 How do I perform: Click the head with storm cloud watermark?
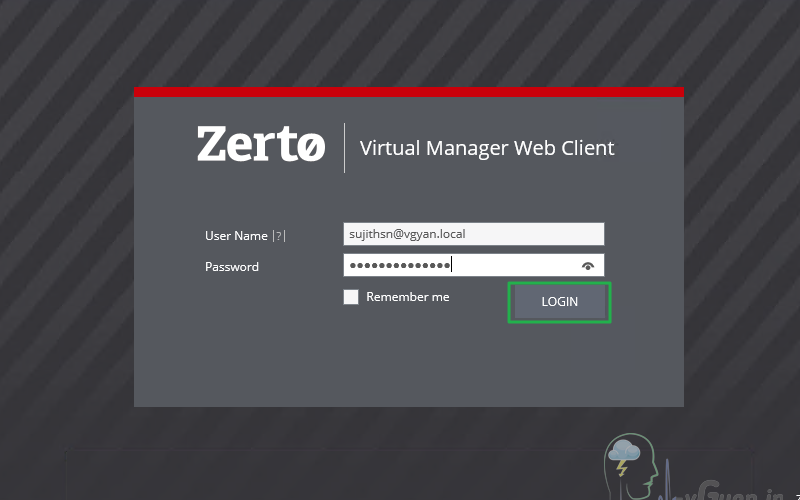coord(628,462)
